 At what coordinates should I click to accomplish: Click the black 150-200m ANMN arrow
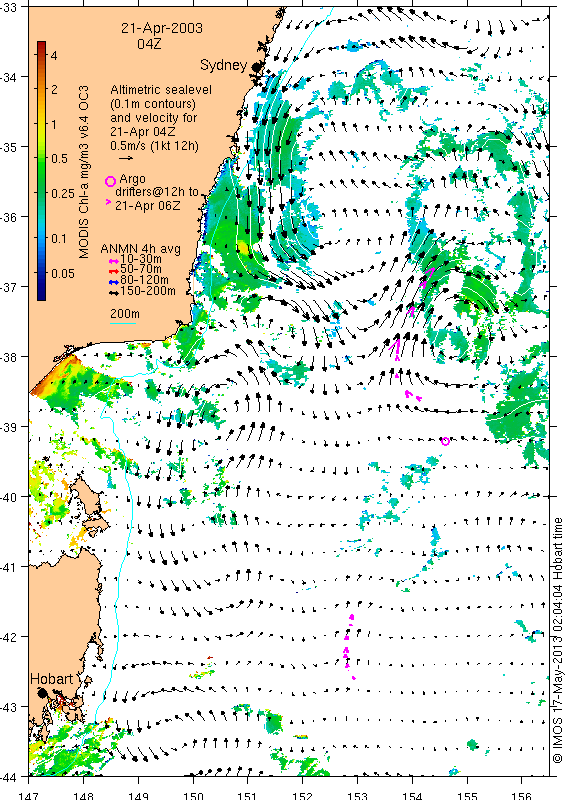(114, 292)
